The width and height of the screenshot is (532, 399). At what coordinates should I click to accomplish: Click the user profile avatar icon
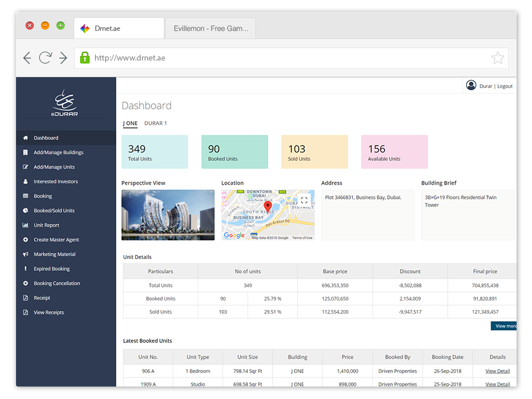(471, 85)
